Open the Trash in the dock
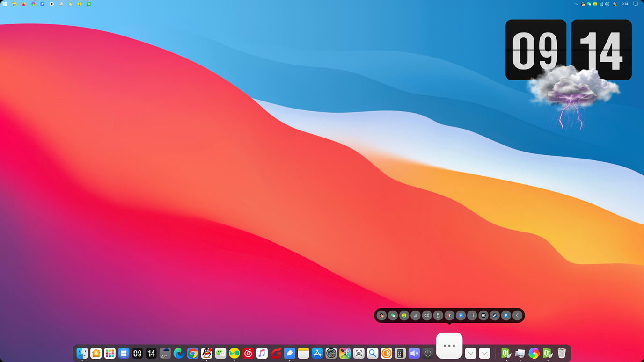 [x=562, y=353]
